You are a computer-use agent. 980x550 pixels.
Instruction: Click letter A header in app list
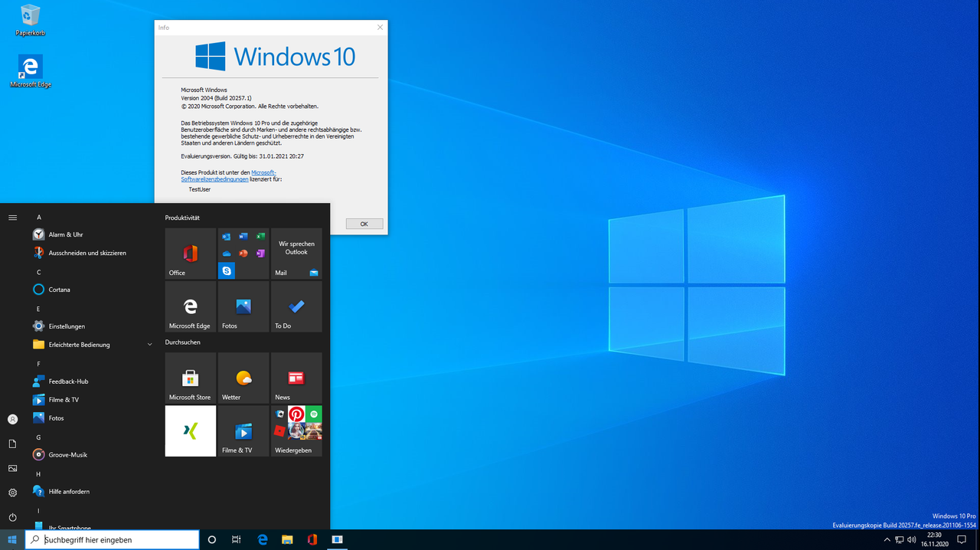(39, 217)
